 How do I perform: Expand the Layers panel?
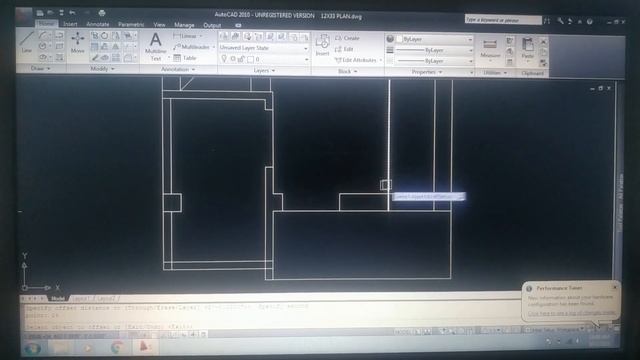264,71
